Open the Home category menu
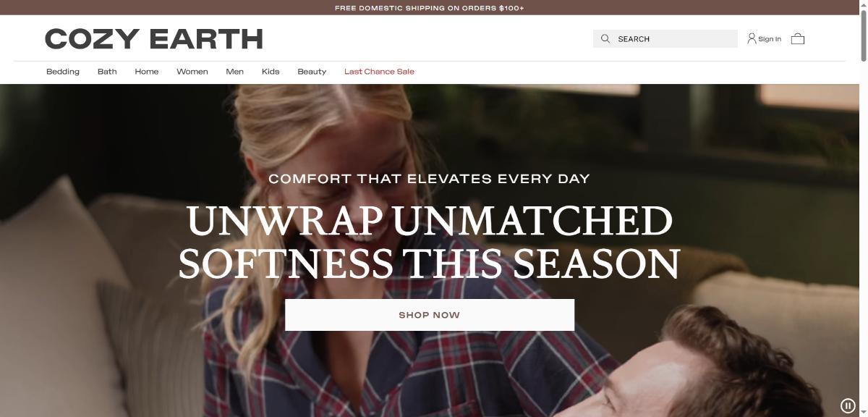Image resolution: width=868 pixels, height=417 pixels. [x=147, y=72]
